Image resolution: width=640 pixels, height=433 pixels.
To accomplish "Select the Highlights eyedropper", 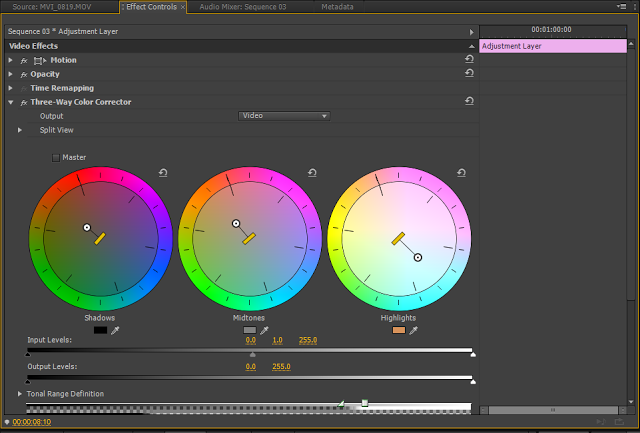I will point(413,330).
